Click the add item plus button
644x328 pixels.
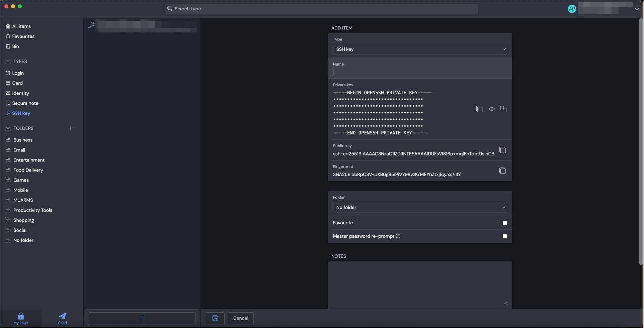click(142, 318)
